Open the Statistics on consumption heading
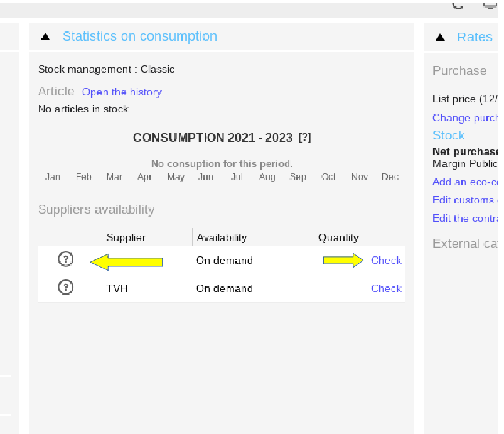Screen dimensions: 504x434 coord(140,36)
